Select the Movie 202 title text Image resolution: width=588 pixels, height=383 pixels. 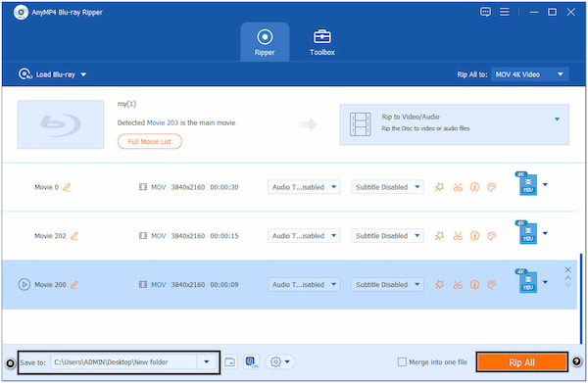pos(50,236)
